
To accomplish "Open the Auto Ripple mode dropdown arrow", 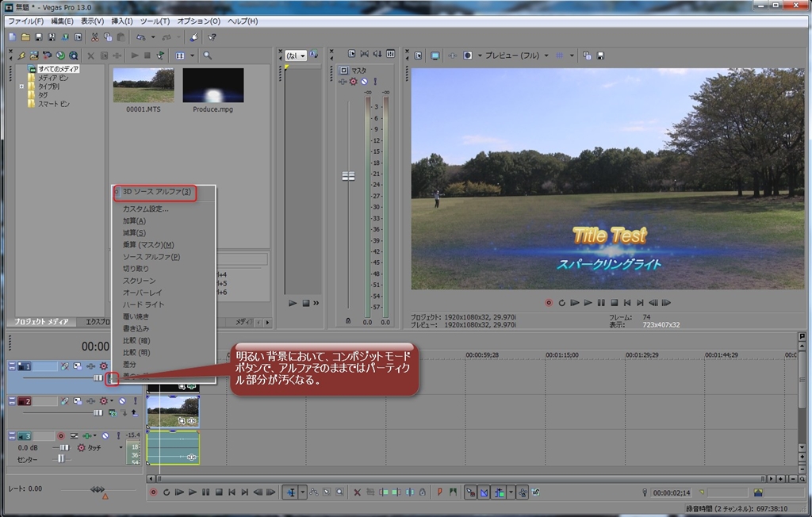I will click(511, 492).
